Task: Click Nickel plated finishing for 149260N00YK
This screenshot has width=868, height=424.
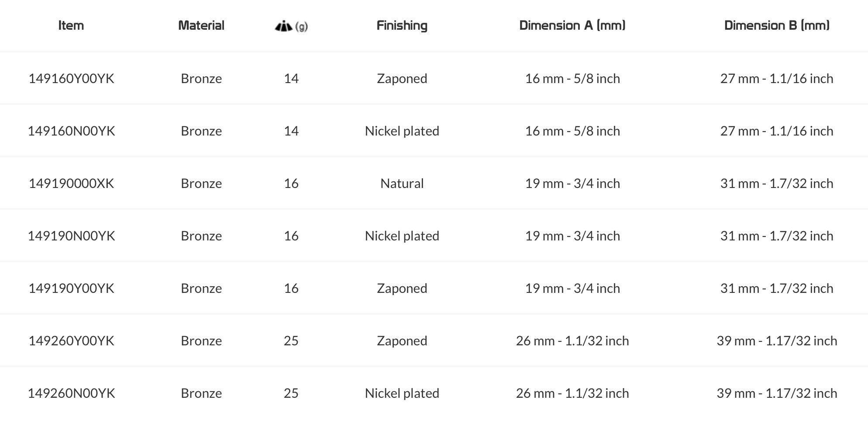Action: 402,393
